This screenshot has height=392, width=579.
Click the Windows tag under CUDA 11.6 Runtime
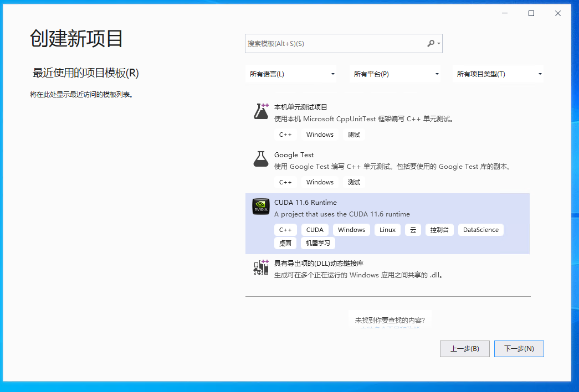tap(351, 230)
